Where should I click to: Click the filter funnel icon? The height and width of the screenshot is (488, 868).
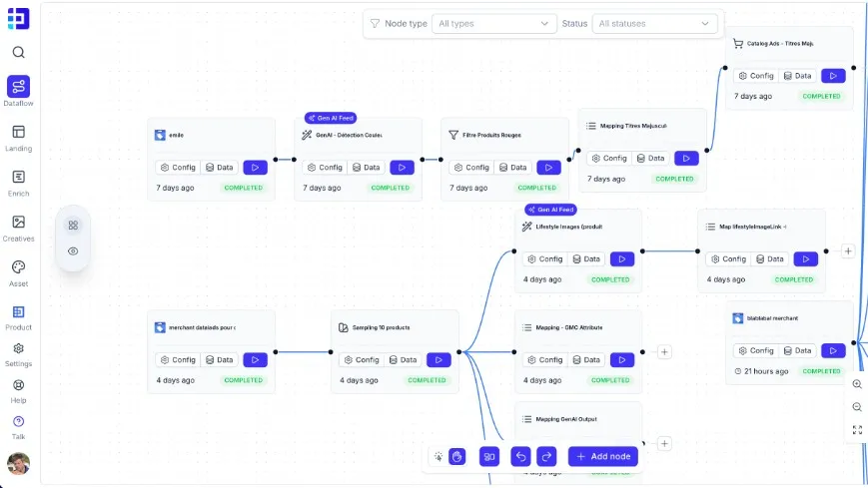coord(375,24)
